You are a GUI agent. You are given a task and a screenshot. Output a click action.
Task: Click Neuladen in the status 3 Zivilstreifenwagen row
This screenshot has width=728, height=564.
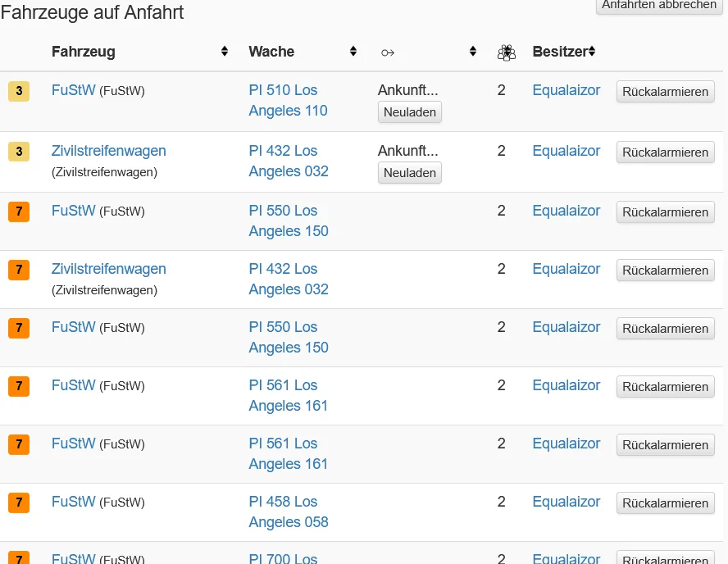click(410, 173)
